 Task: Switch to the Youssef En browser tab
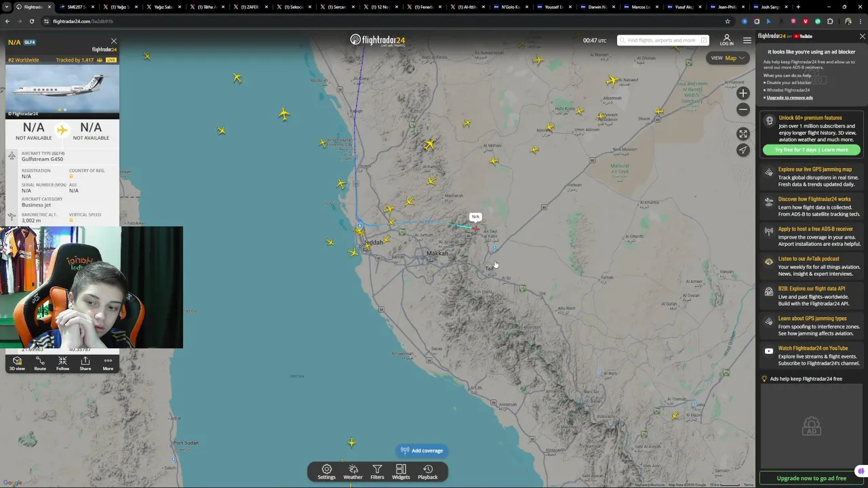click(553, 7)
